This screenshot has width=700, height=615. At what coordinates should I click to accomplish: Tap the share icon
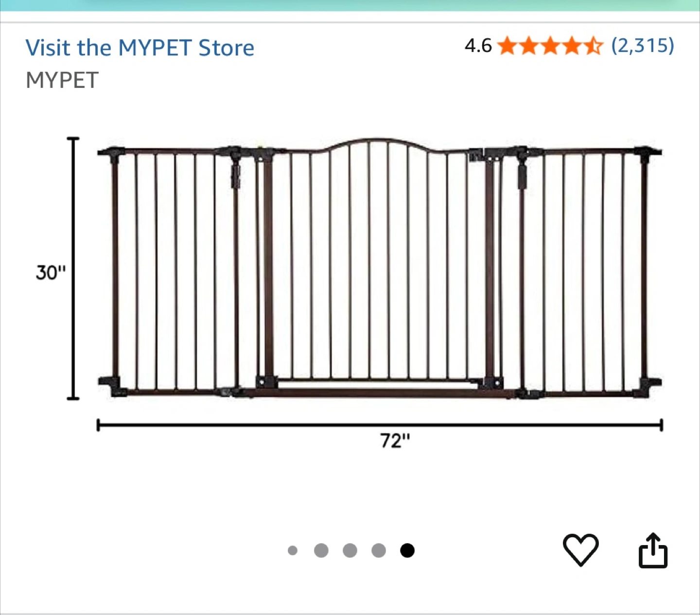click(x=653, y=550)
